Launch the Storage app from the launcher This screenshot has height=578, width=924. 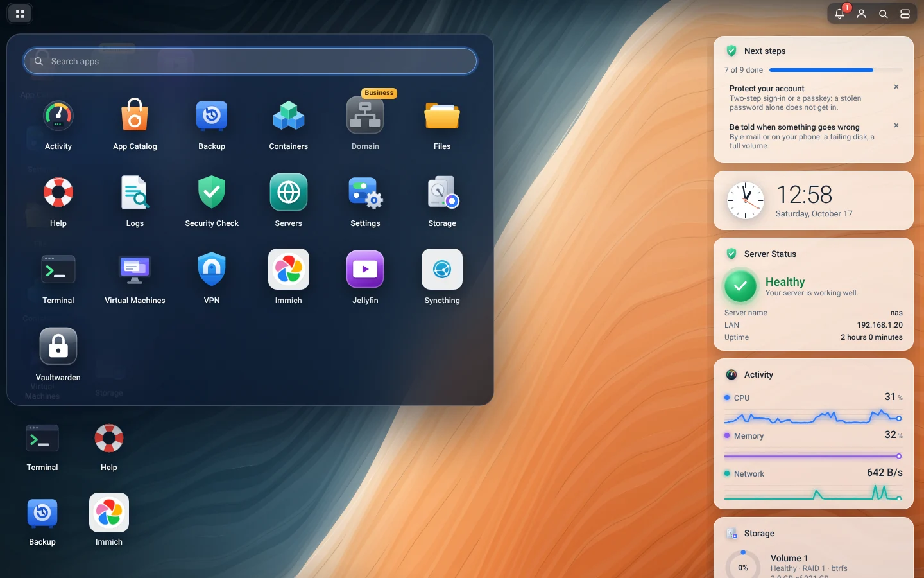442,202
